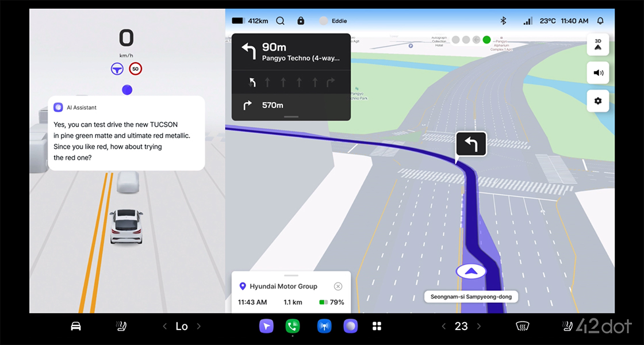Toggle the rear window defrost
Viewport: 644px width, 345px height.
pyautogui.click(x=522, y=326)
